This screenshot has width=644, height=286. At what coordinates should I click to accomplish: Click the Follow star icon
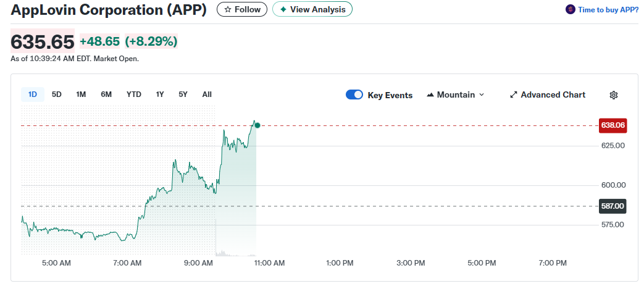pos(228,10)
